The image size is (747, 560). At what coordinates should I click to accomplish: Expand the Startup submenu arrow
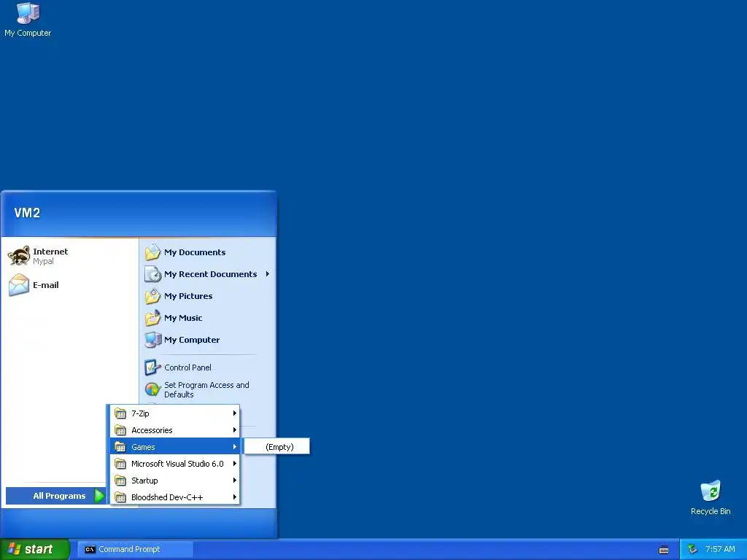(x=234, y=480)
